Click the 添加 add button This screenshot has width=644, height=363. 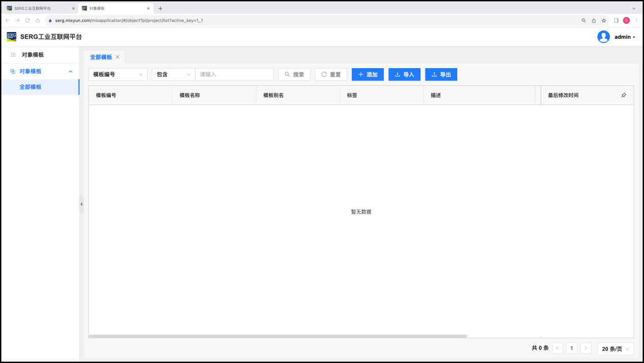point(367,74)
